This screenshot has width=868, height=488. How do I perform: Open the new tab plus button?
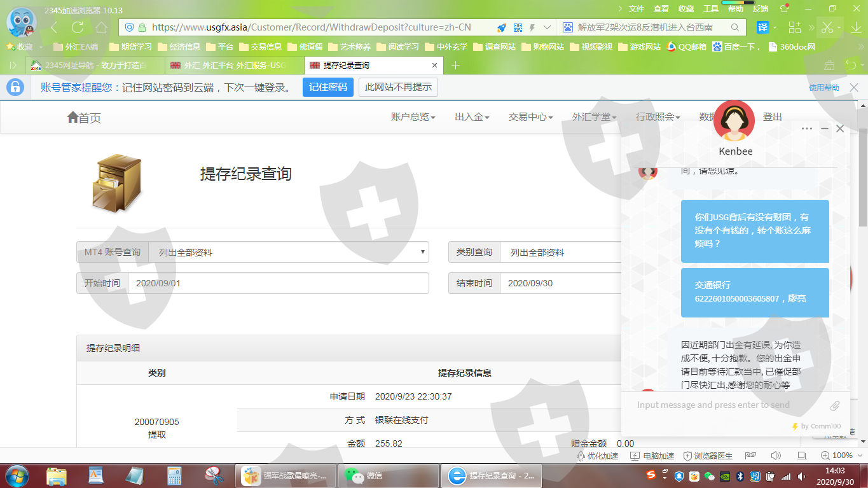pos(455,66)
